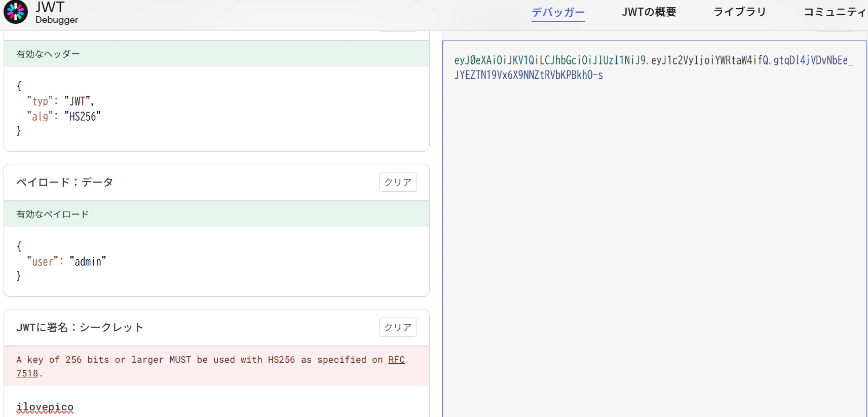Viewport: 868px width, 417px height.
Task: Click the JWT Debugger title text
Action: 56,13
